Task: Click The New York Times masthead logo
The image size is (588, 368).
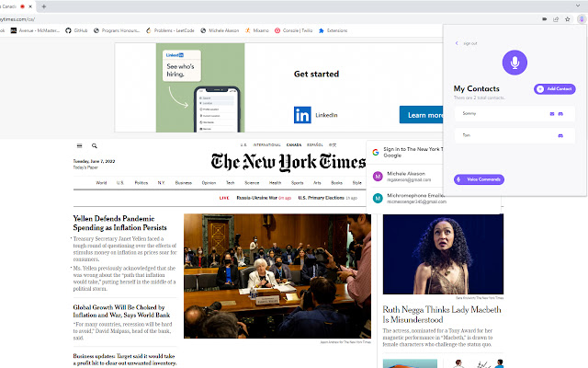Action: click(x=288, y=162)
